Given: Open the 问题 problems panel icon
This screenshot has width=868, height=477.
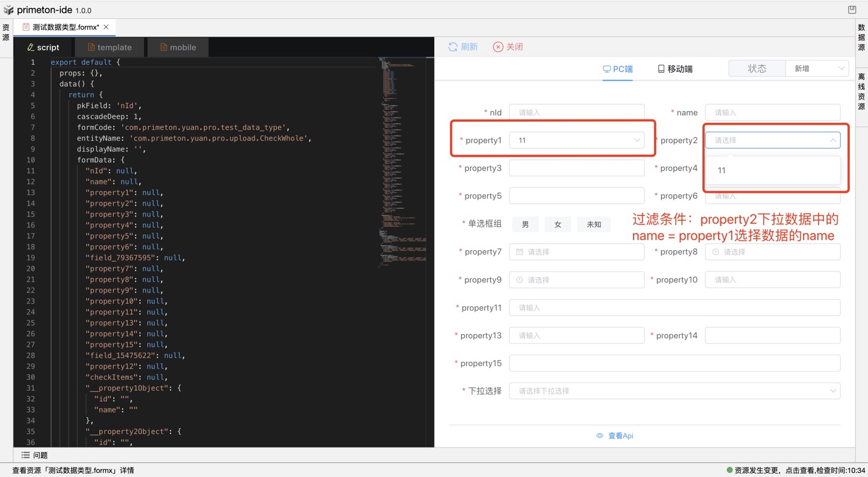Looking at the screenshot, I should tap(26, 455).
